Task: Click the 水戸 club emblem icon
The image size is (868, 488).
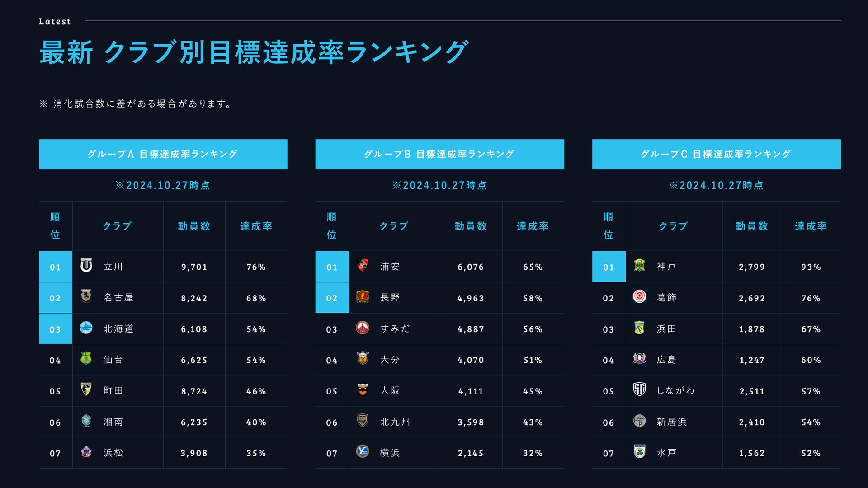Action: (639, 451)
